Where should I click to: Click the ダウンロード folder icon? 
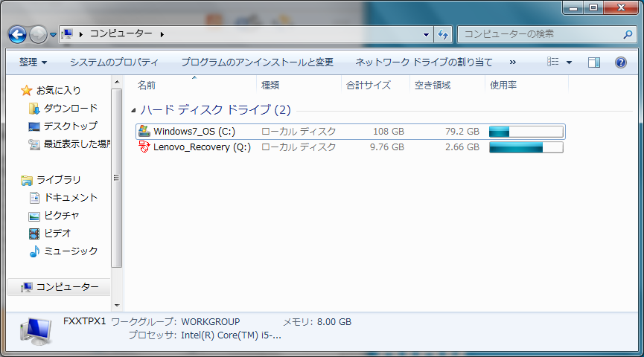click(34, 109)
